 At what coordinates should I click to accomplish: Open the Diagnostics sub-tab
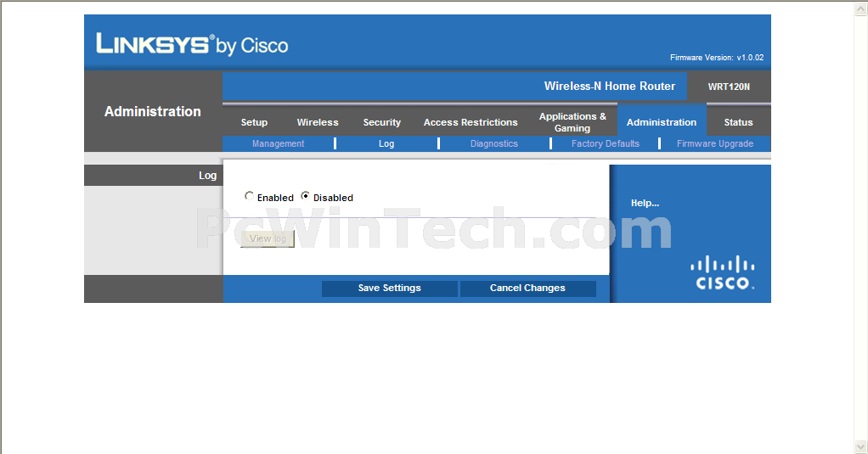point(494,143)
